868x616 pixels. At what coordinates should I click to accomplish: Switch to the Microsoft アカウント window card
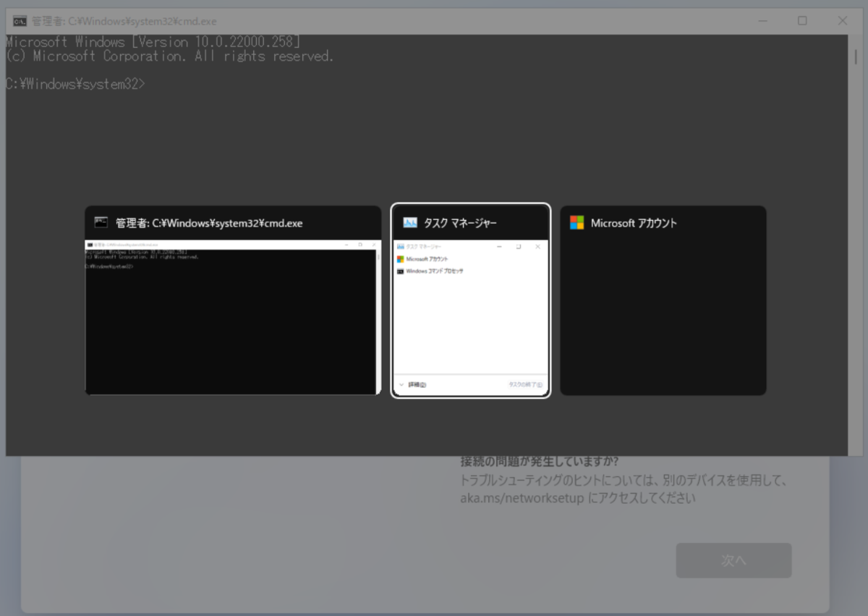tap(663, 300)
